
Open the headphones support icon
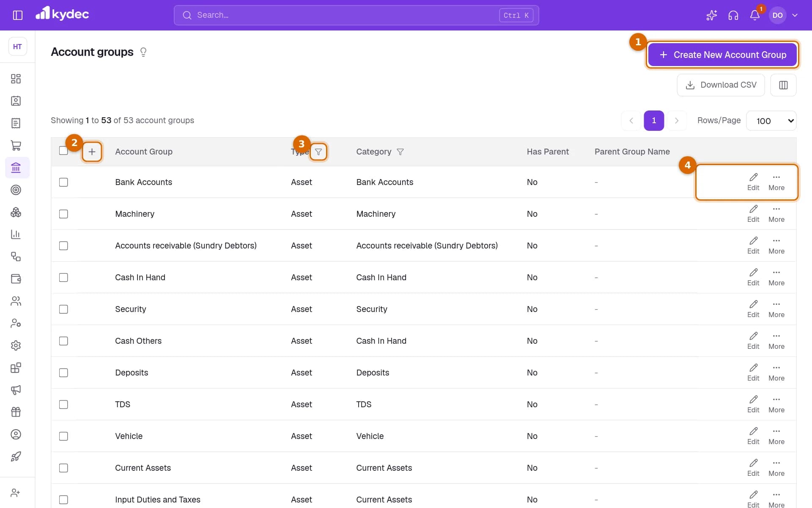point(733,15)
